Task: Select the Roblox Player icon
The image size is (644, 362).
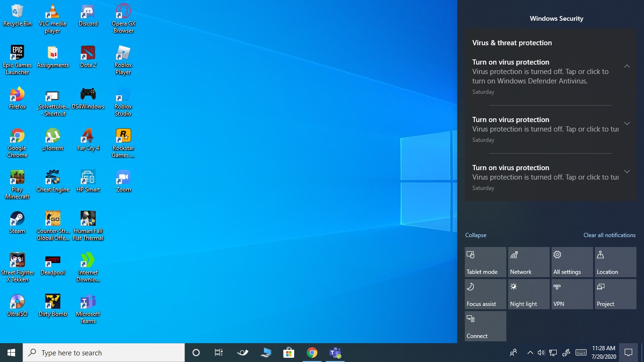Action: pyautogui.click(x=123, y=60)
